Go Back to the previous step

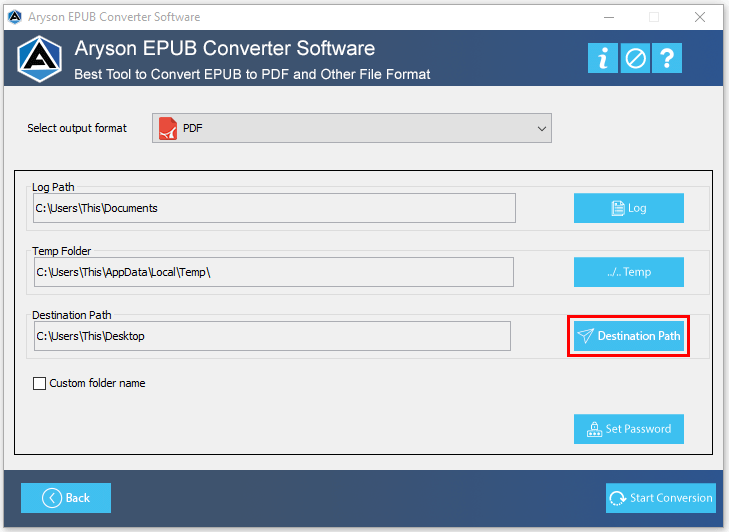[66, 498]
